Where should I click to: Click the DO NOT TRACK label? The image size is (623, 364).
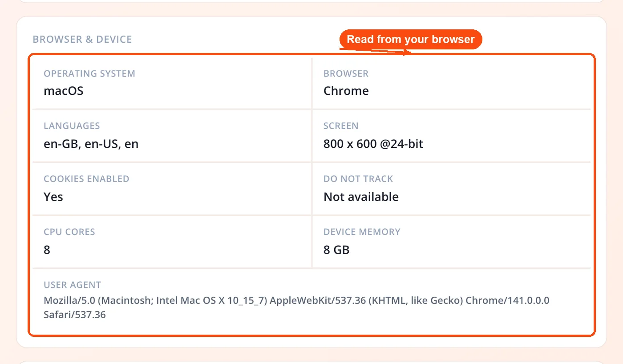(358, 179)
